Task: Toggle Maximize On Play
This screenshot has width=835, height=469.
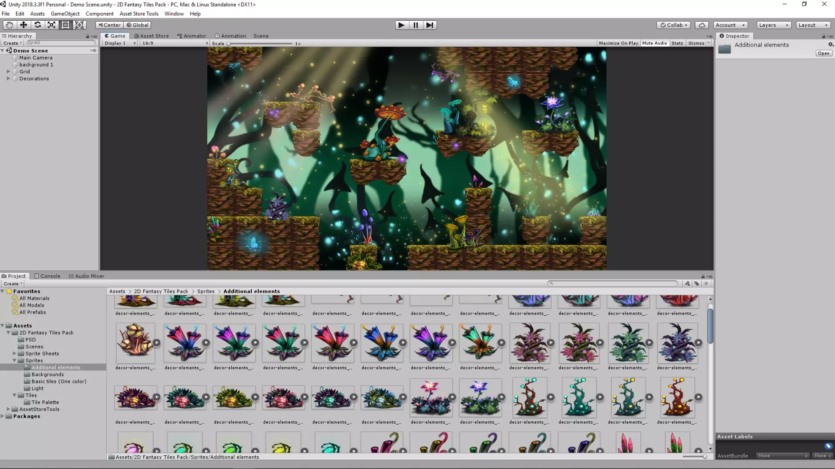Action: [618, 43]
